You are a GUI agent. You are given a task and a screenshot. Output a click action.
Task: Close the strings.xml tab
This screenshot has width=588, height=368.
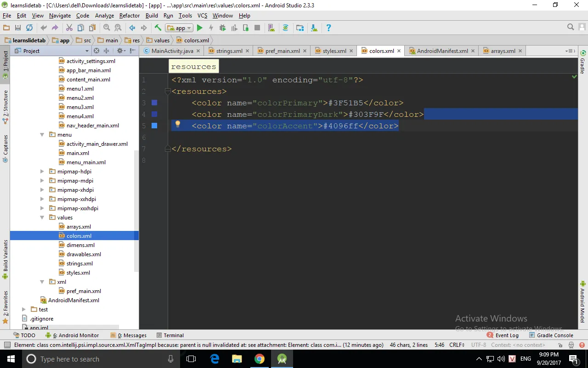click(x=248, y=51)
